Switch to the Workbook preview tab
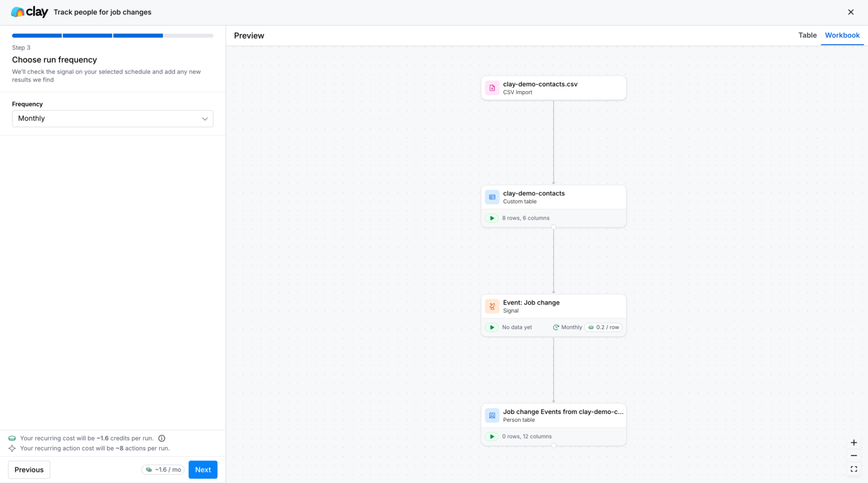Screen dimensions: 868x483 point(842,35)
